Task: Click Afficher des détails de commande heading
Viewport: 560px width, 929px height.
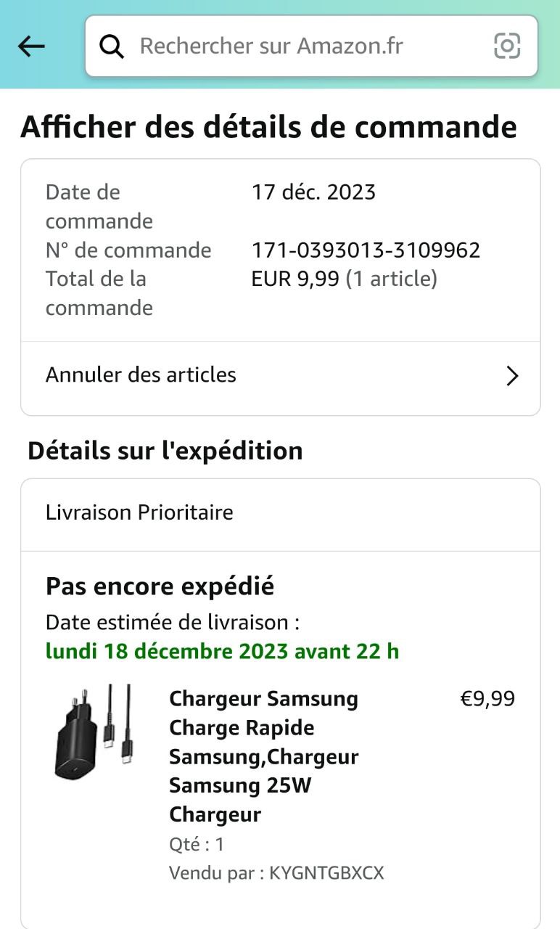Action: coord(268,128)
